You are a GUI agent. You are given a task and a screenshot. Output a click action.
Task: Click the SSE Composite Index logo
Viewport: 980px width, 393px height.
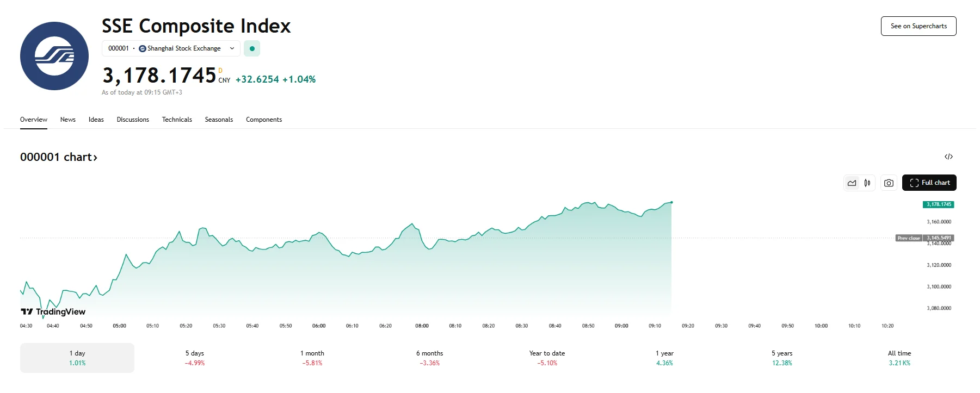click(x=54, y=56)
